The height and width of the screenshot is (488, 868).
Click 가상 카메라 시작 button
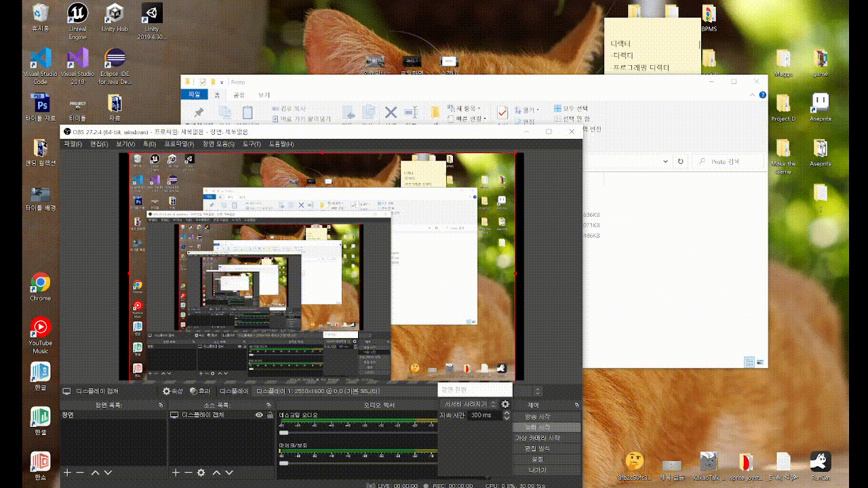point(547,438)
